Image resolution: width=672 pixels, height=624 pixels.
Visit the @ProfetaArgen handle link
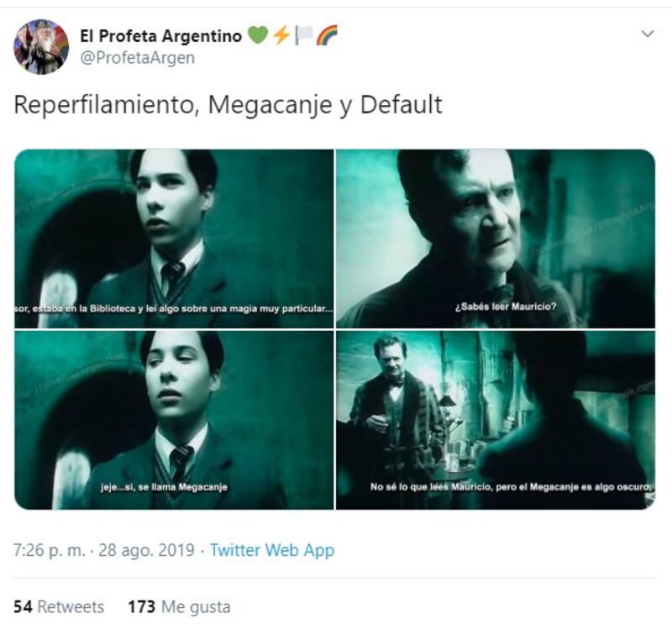137,57
